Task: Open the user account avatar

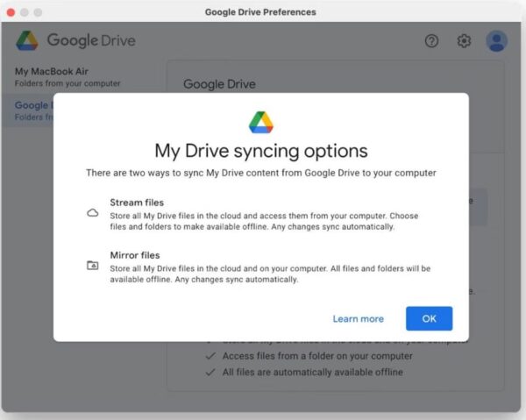Action: tap(497, 41)
